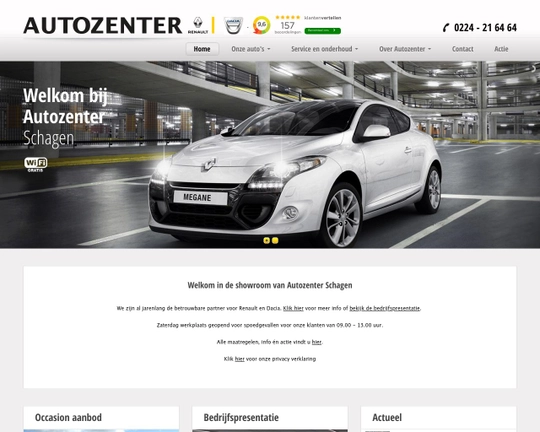
Task: Click 'Welkom in de showroom' heading
Action: 270,285
